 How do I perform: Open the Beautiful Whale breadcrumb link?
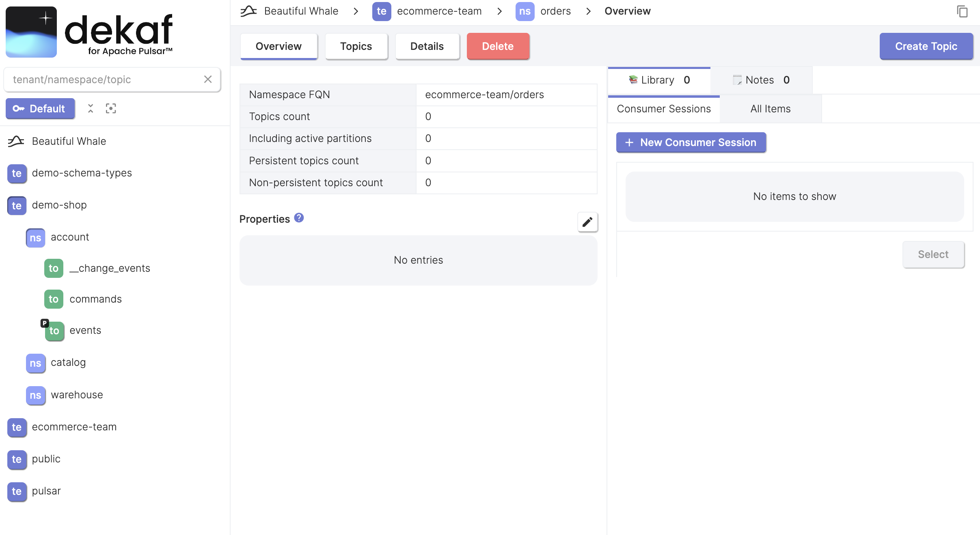pos(301,11)
